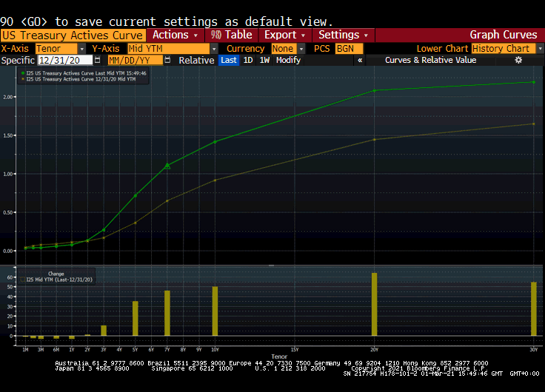Click the PCS BGN field
This screenshot has width=545, height=392.
(x=349, y=49)
